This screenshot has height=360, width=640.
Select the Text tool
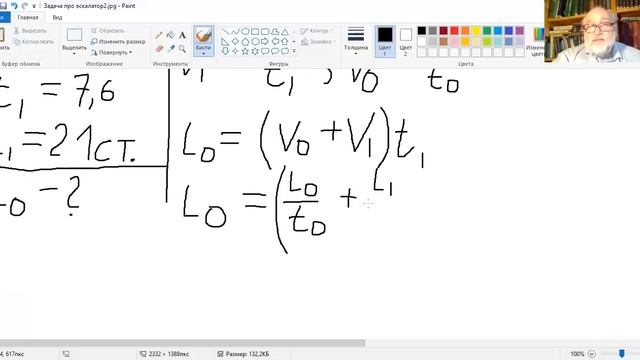click(x=182, y=36)
